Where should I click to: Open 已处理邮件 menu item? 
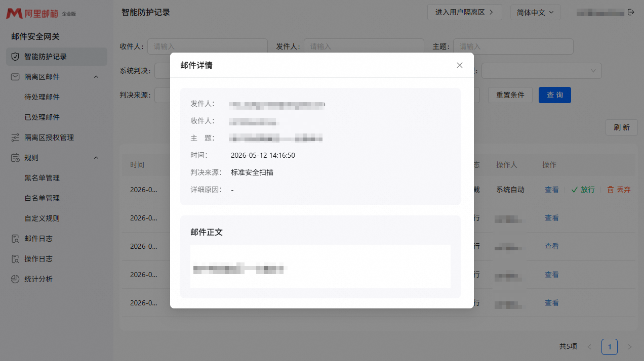42,117
